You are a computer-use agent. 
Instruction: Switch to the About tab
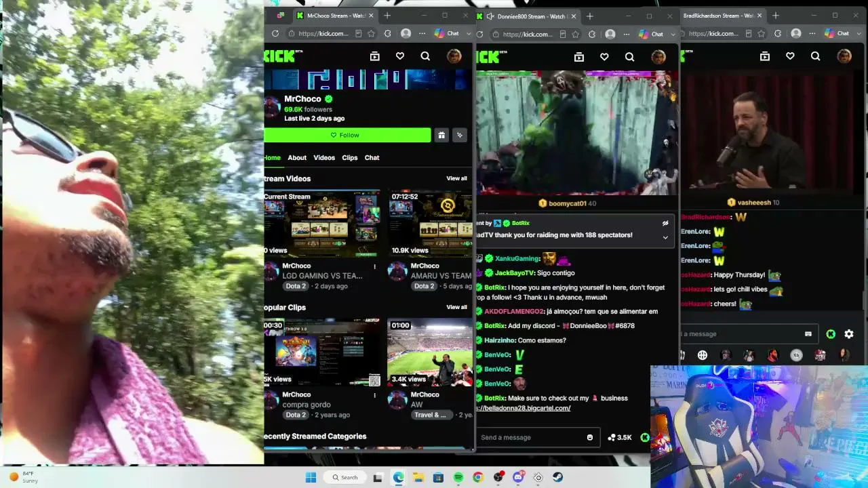[x=297, y=157]
